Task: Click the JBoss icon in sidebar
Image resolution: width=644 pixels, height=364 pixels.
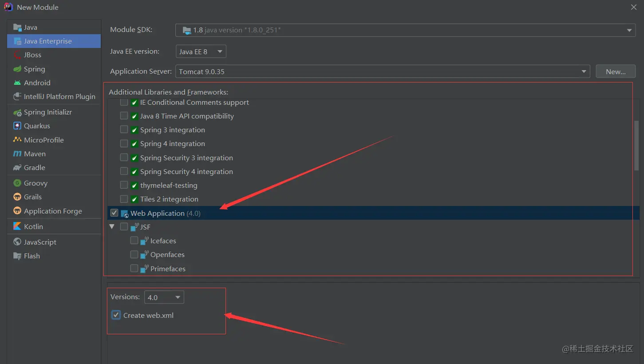Action: 17,55
